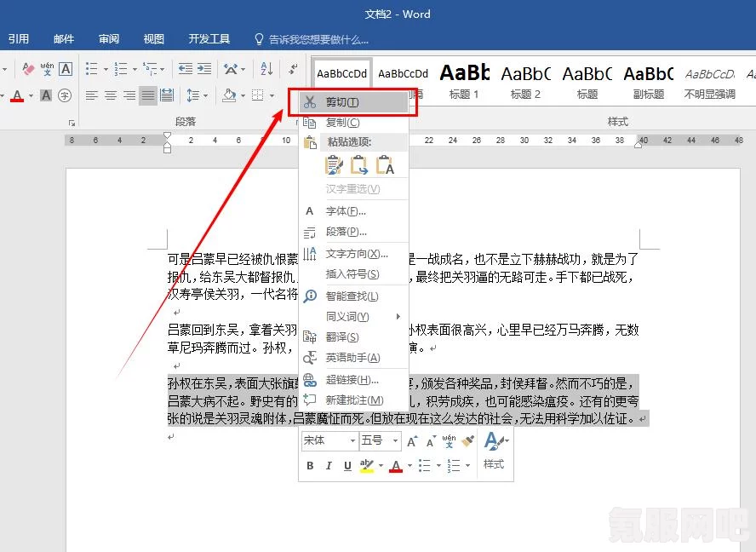Viewport: 756px width, 552px height.
Task: Switch to the 视图 ribbon tab
Action: (x=154, y=38)
